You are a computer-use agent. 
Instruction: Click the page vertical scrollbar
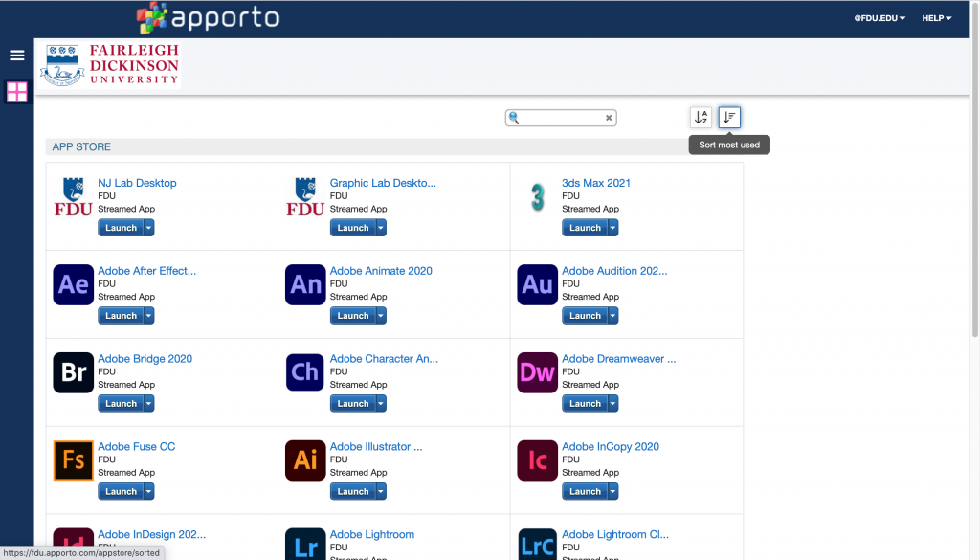pos(975,168)
